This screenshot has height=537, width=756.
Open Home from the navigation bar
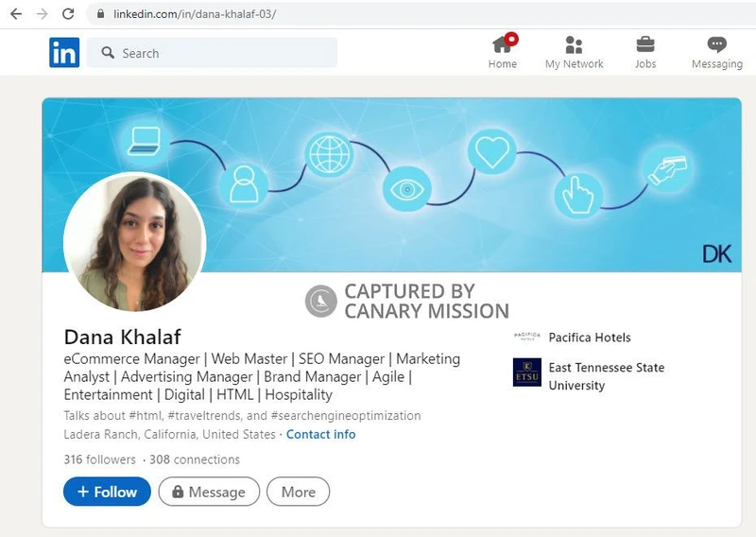pos(503,52)
